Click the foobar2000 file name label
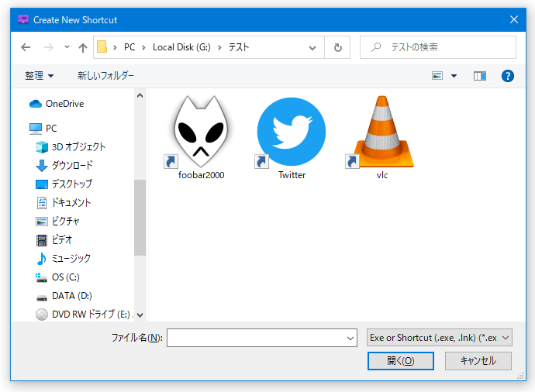Screen dimensions: 535x392 [201, 175]
